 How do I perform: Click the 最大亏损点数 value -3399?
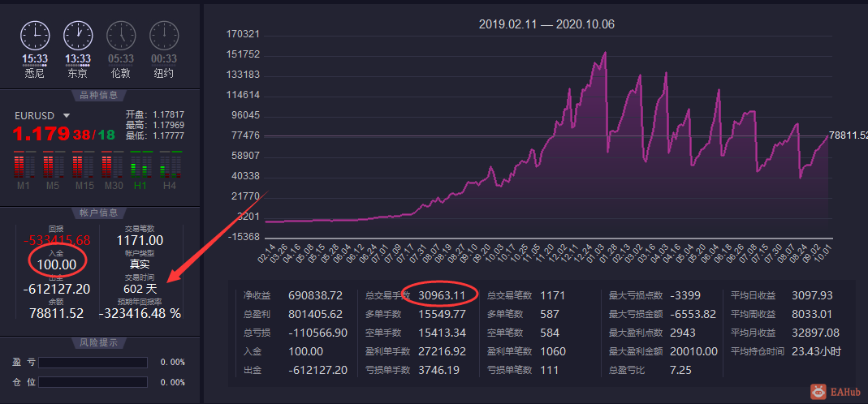pos(686,295)
